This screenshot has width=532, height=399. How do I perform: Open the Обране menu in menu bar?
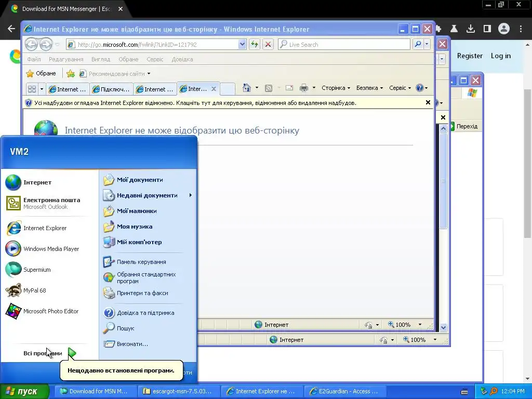click(128, 59)
